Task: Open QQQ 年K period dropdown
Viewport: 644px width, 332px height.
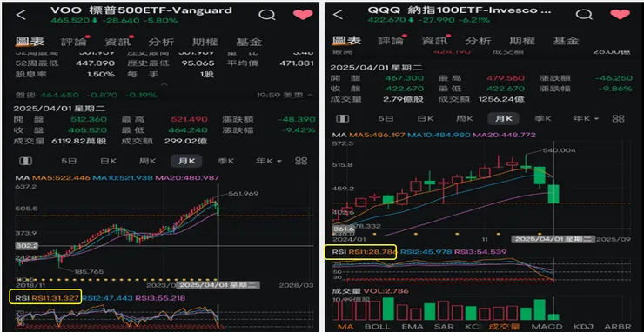Action: 586,118
